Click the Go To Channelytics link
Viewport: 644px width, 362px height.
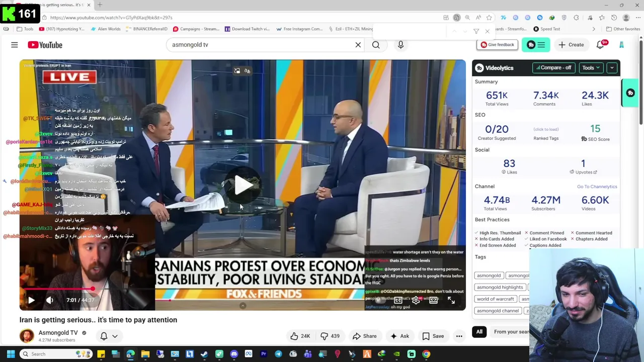[x=597, y=187]
